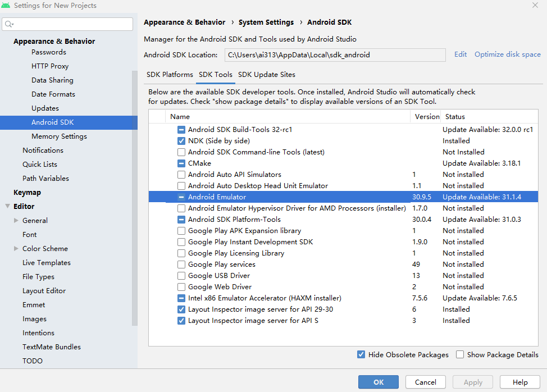Click the Android Studio logo in title bar

(x=6, y=5)
